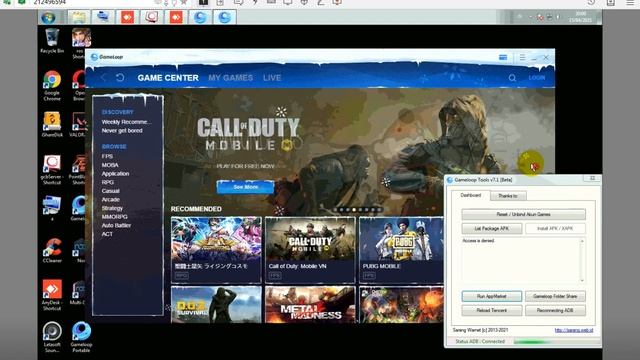Image resolution: width=640 pixels, height=360 pixels.
Task: Click the blue mini-window icon in GameLoop title bar
Action: [503, 58]
